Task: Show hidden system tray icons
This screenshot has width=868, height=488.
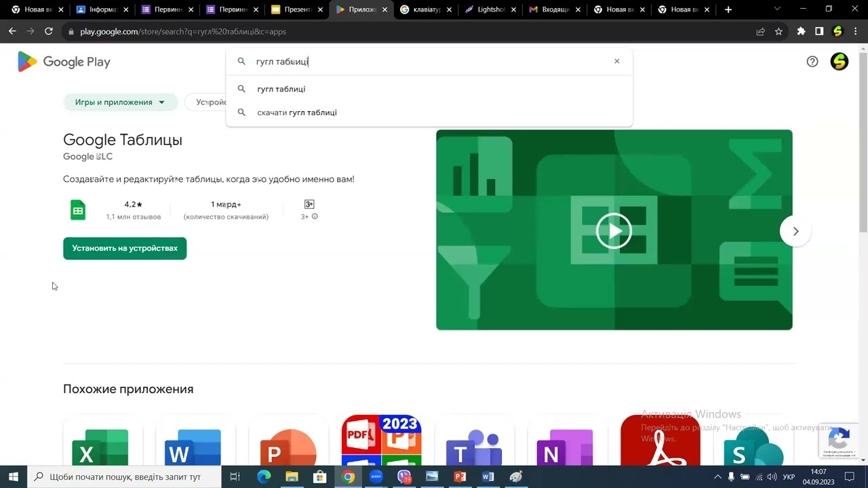Action: tap(717, 477)
